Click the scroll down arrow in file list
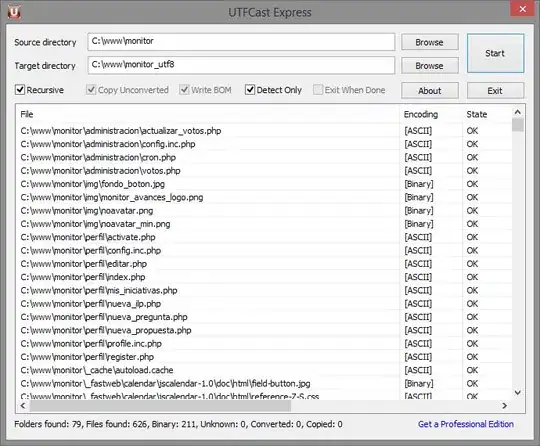This screenshot has height=446, width=540. click(x=517, y=392)
